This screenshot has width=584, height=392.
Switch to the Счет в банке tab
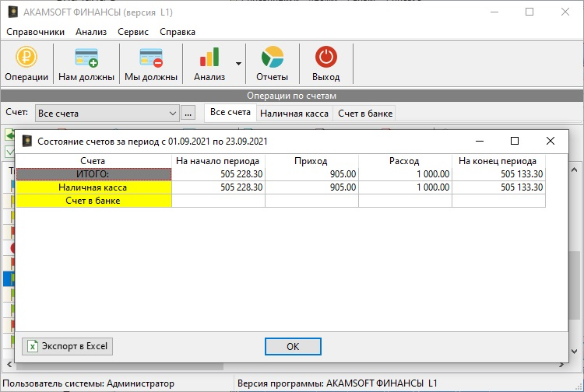365,114
